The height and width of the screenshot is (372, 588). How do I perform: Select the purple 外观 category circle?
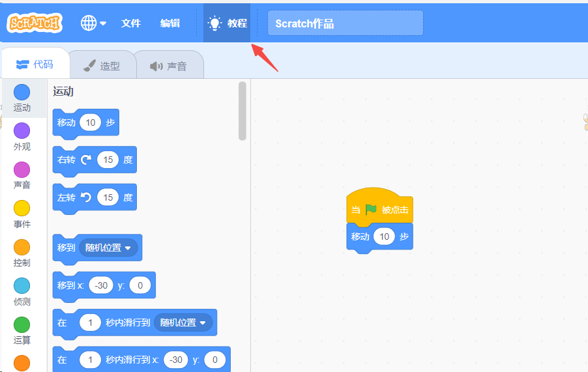22,131
